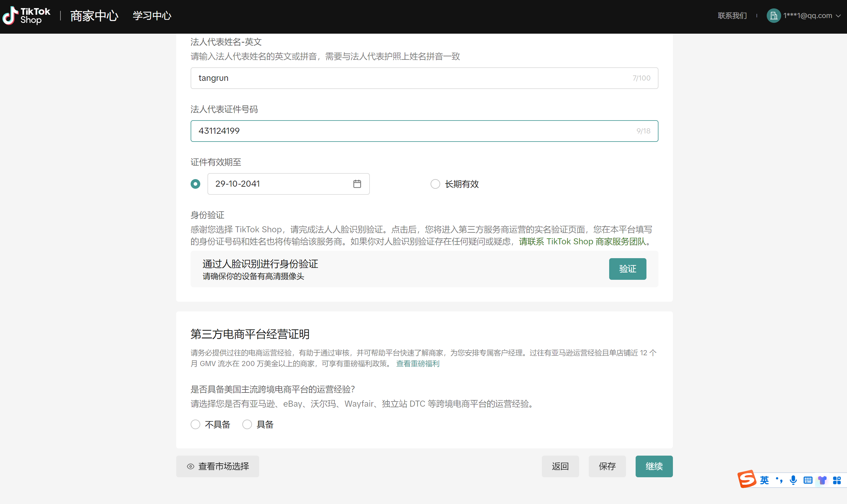
Task: Select the 具备 radio button
Action: (x=247, y=424)
